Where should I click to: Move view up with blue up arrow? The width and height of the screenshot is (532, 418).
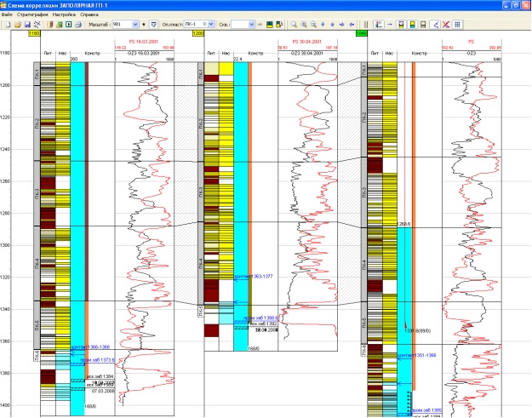pyautogui.click(x=333, y=25)
